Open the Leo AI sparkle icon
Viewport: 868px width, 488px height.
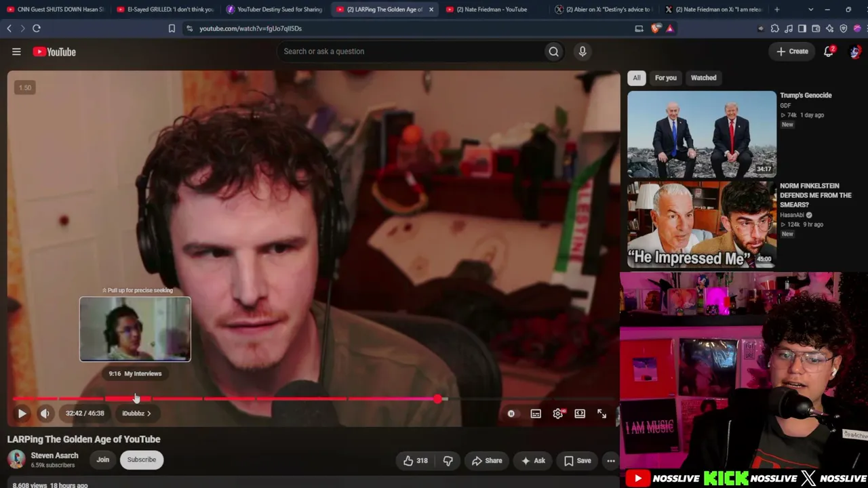pyautogui.click(x=829, y=28)
